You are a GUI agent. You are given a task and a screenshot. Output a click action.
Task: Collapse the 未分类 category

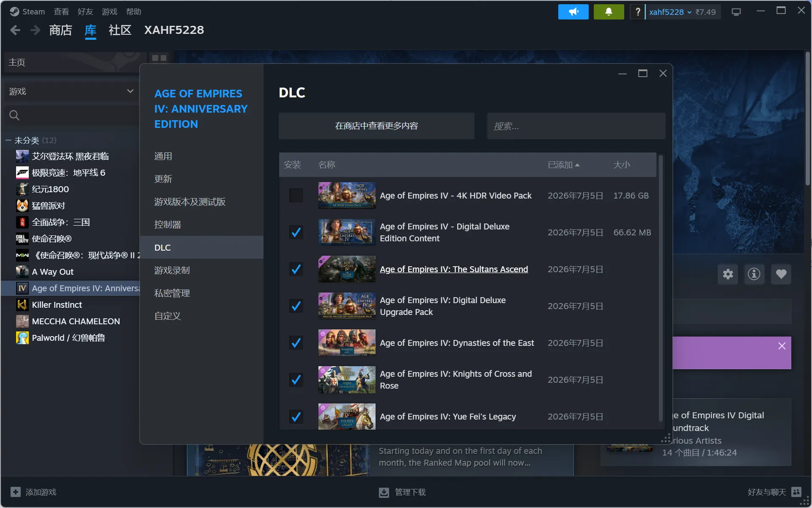coord(8,140)
